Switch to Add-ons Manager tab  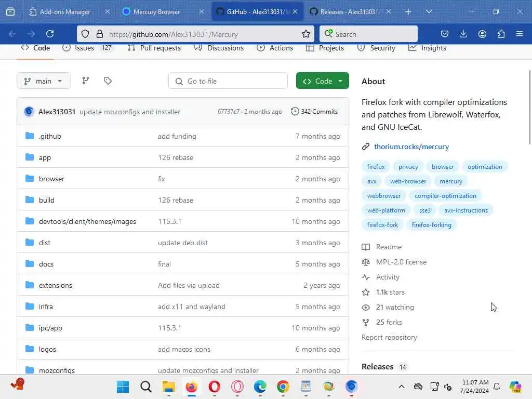click(64, 12)
